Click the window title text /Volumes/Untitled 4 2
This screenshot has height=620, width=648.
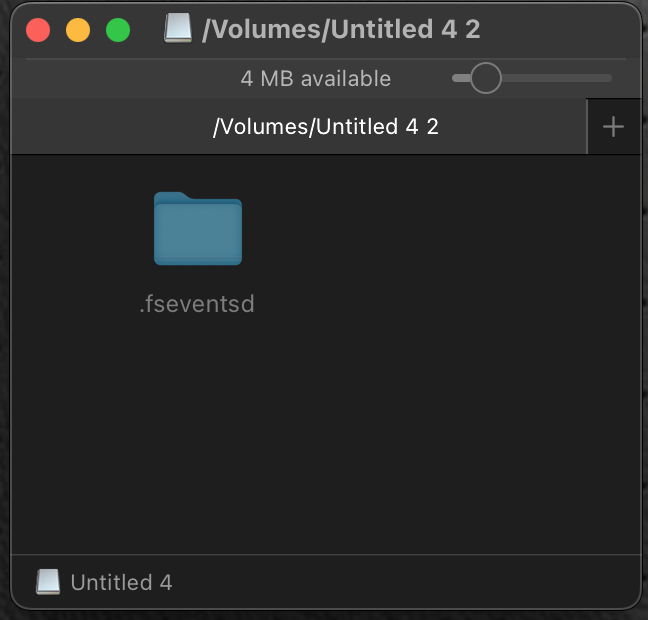tap(341, 29)
